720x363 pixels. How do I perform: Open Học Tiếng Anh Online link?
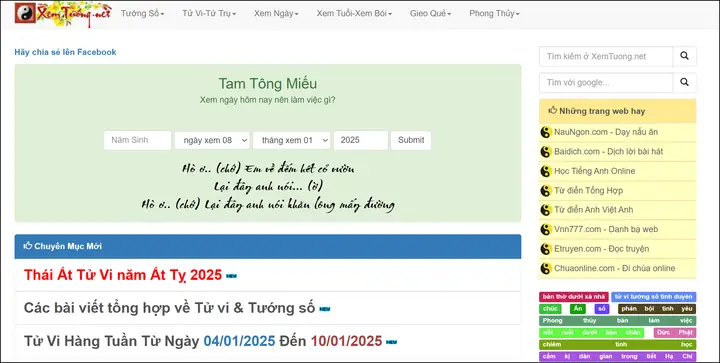[x=594, y=171]
